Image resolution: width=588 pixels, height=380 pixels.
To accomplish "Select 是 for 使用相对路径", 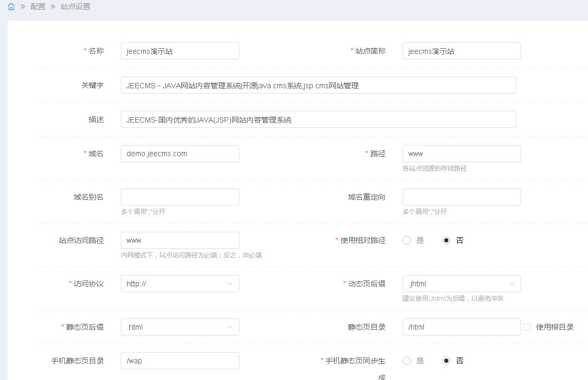I will coord(407,240).
